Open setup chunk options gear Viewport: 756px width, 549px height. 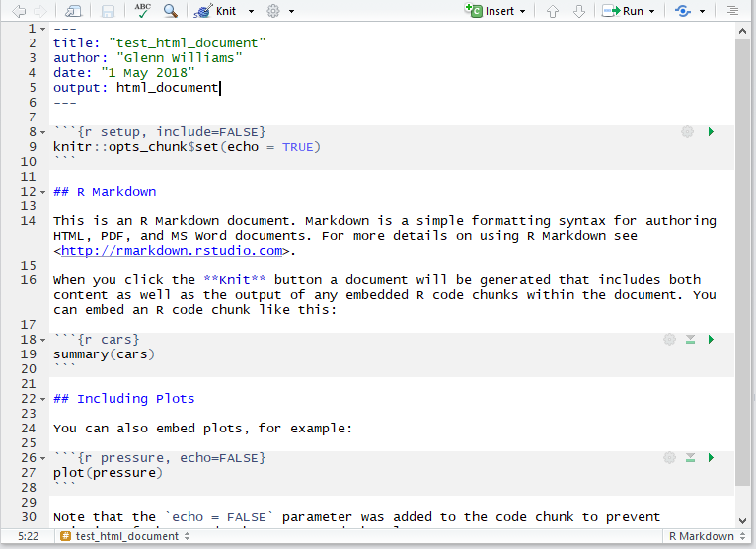(x=688, y=131)
